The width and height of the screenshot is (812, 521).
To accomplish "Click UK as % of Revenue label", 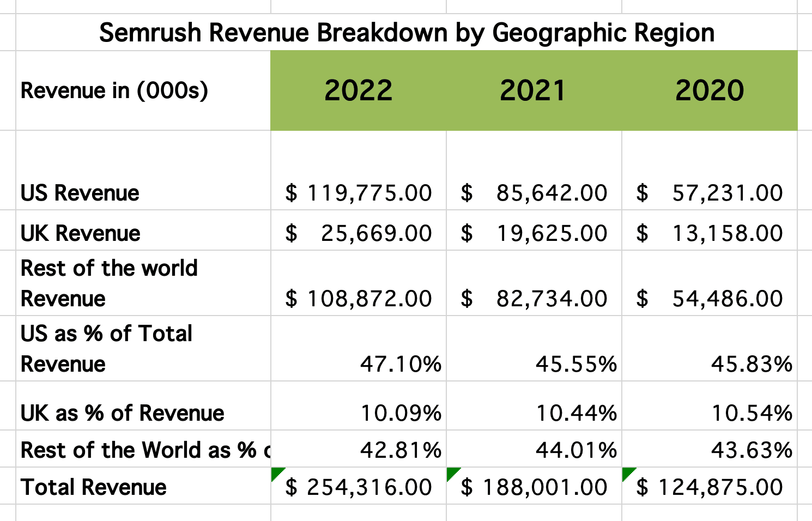I will pos(143,405).
